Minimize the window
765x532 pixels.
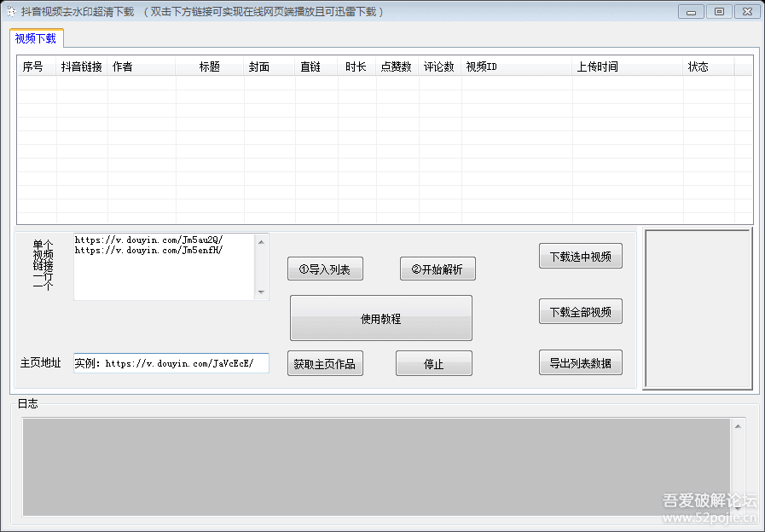[691, 12]
